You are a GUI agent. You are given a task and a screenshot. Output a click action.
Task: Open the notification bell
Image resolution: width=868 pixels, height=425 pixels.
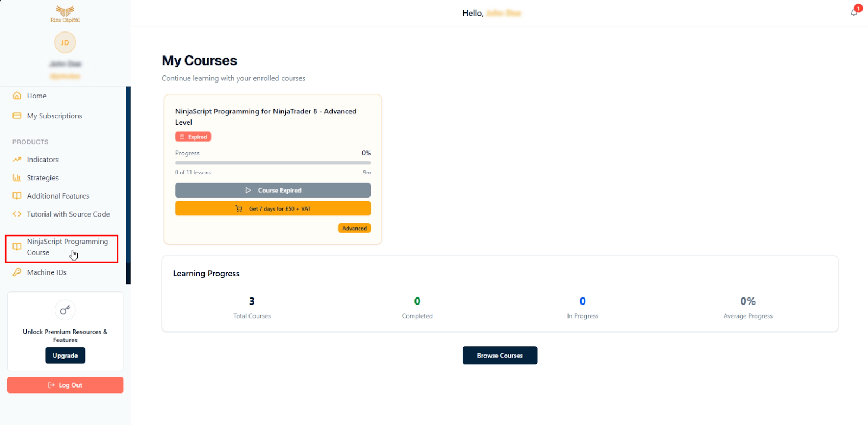[x=854, y=12]
